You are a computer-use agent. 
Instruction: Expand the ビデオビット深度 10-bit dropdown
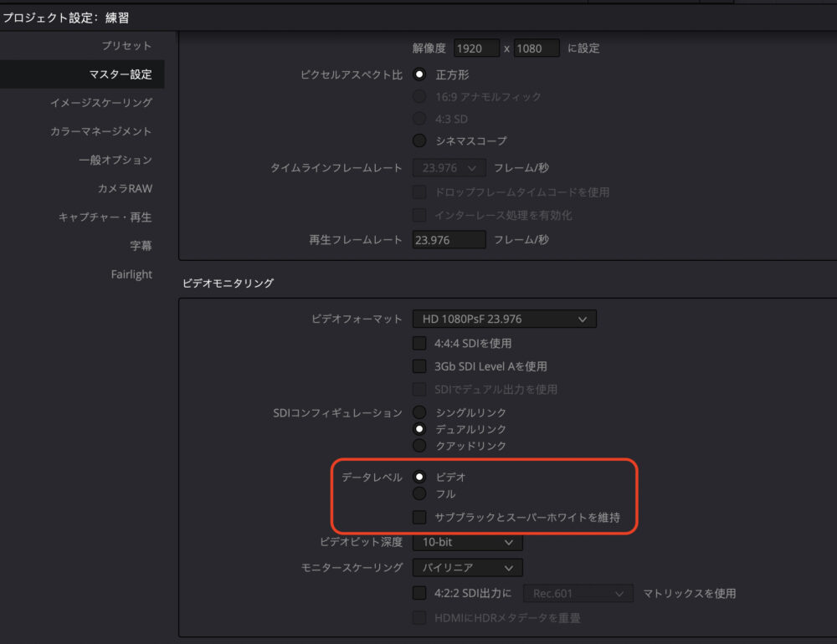[467, 542]
